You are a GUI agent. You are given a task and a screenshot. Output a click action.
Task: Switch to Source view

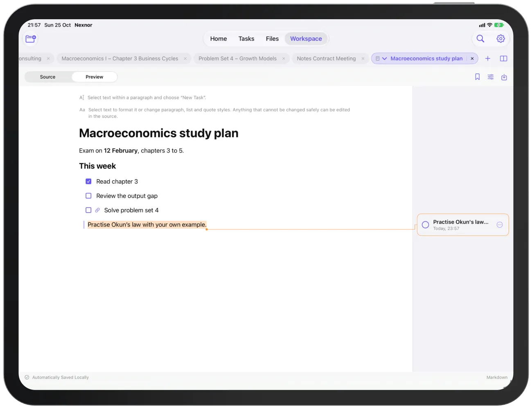(x=48, y=77)
